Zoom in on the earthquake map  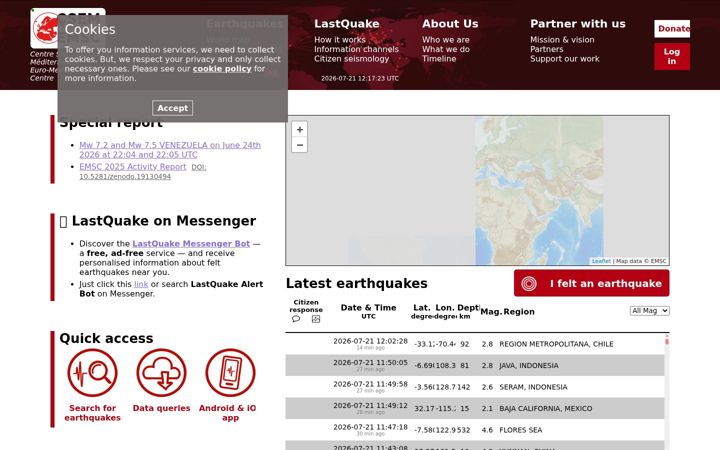click(299, 129)
